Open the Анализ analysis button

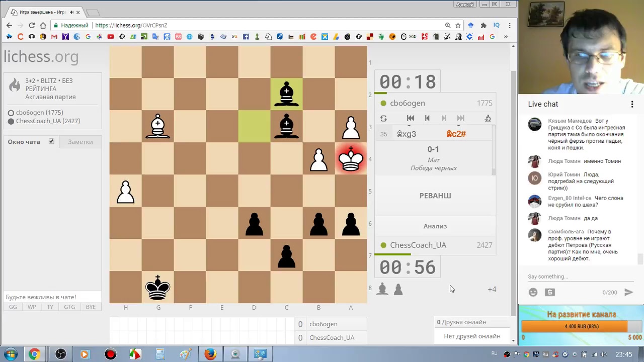coord(435,226)
